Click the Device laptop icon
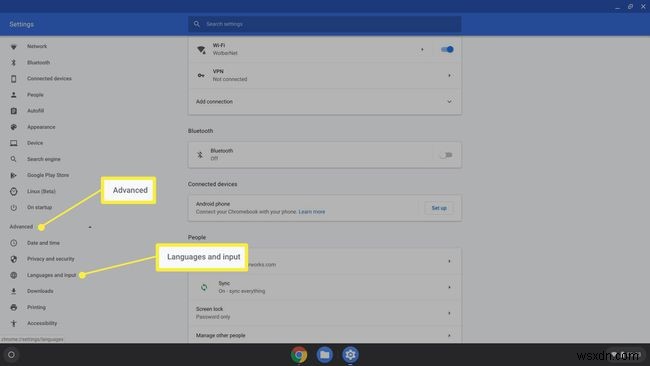 [x=14, y=143]
